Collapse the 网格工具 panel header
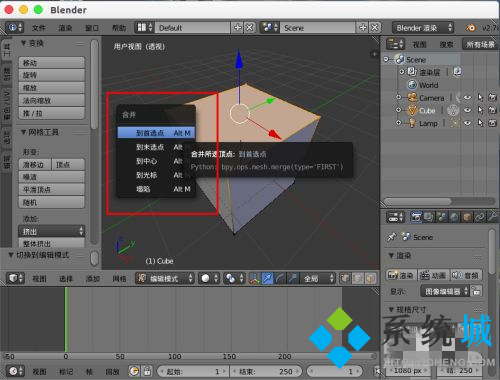The width and height of the screenshot is (500, 380). (x=40, y=132)
